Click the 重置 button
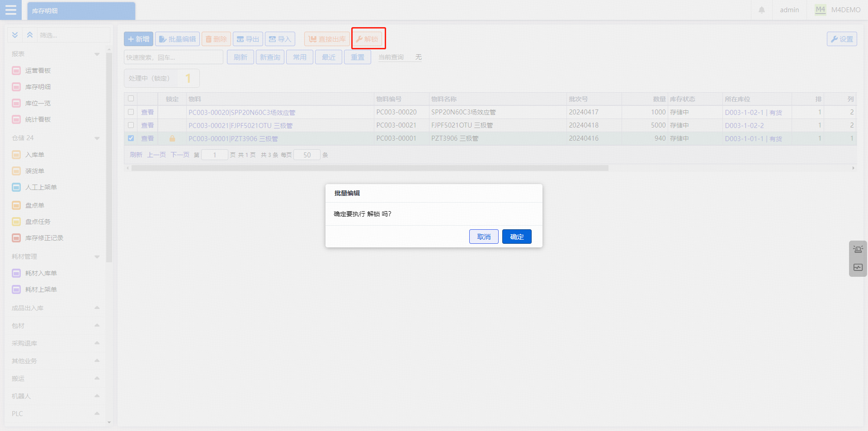868x431 pixels. point(358,57)
